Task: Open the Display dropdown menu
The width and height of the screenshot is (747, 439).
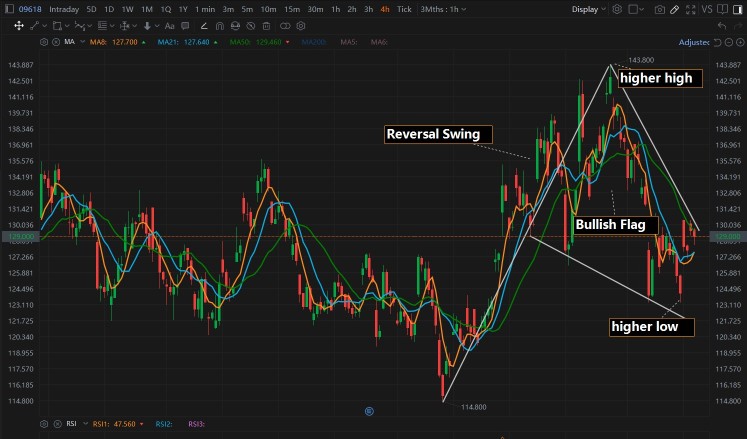Action: (x=589, y=9)
